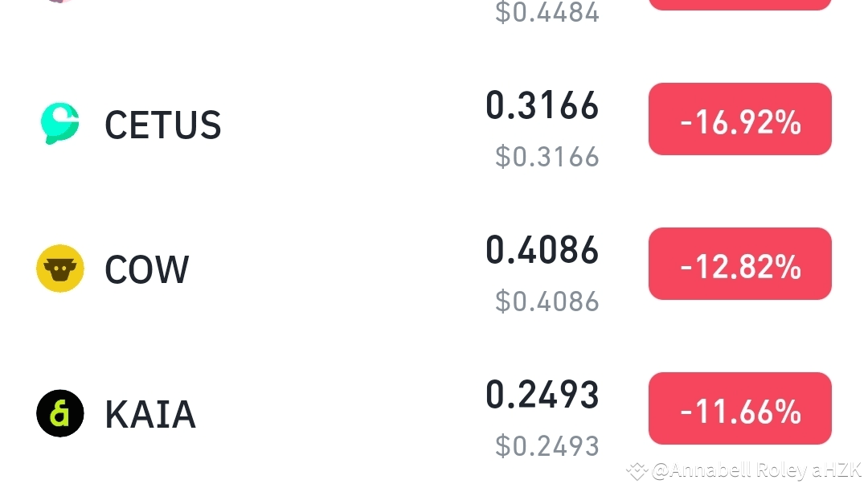
Task: Click the red percentage badge at the top
Action: click(739, 4)
